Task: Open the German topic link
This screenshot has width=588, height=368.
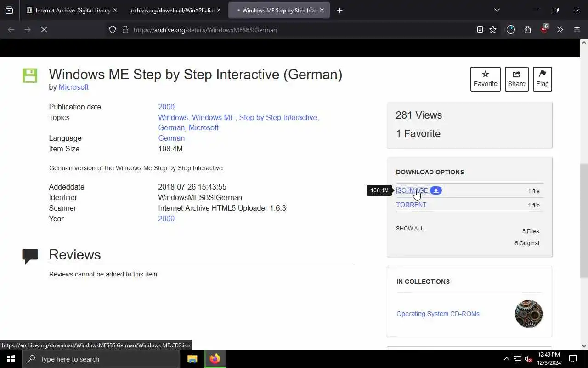Action: point(171,127)
